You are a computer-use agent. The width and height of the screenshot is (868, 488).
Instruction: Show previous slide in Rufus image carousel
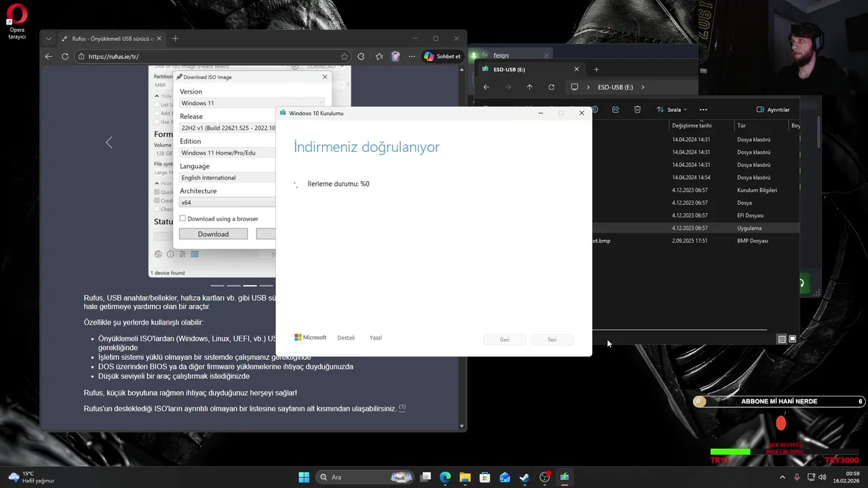[x=108, y=142]
